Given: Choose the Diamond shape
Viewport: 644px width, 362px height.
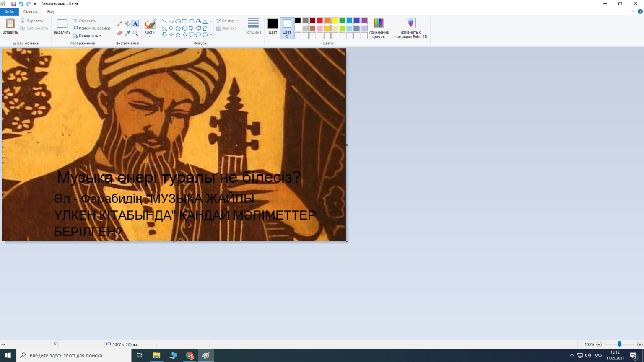Looking at the screenshot, I should 171,28.
